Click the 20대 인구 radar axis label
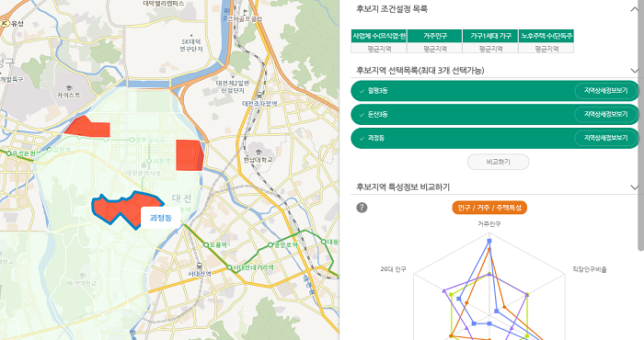Screen dimensions: 644x340 pos(393,269)
